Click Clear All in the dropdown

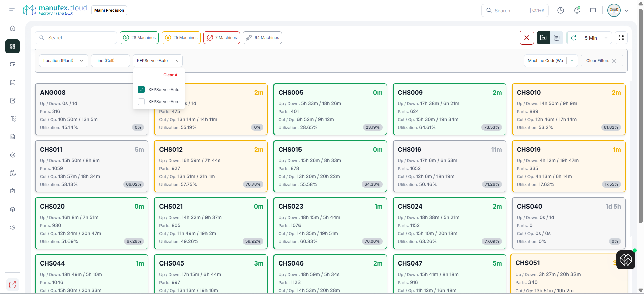tap(171, 75)
